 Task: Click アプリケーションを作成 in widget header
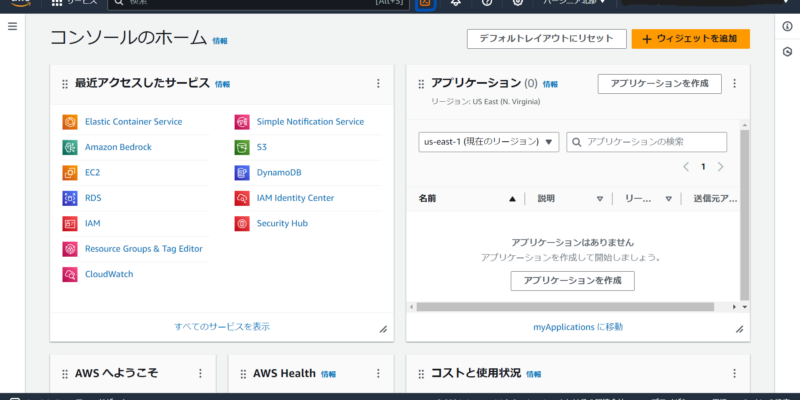[x=660, y=84]
